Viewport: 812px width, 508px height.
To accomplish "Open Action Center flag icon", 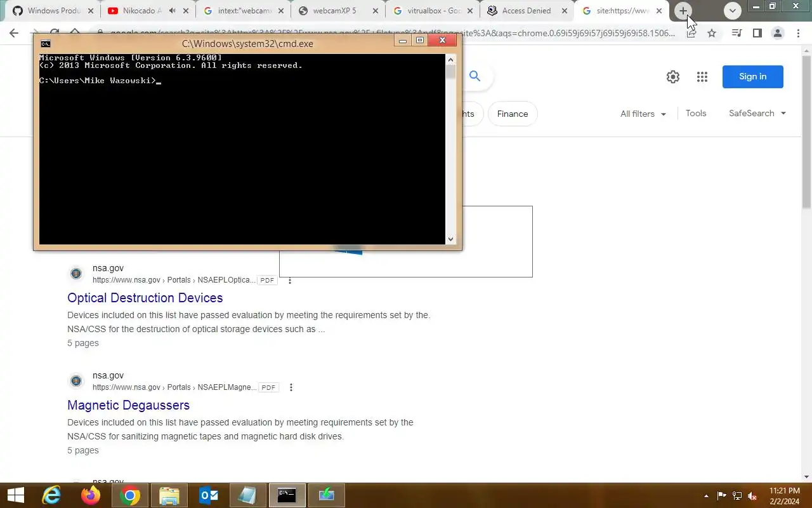I will point(722,496).
